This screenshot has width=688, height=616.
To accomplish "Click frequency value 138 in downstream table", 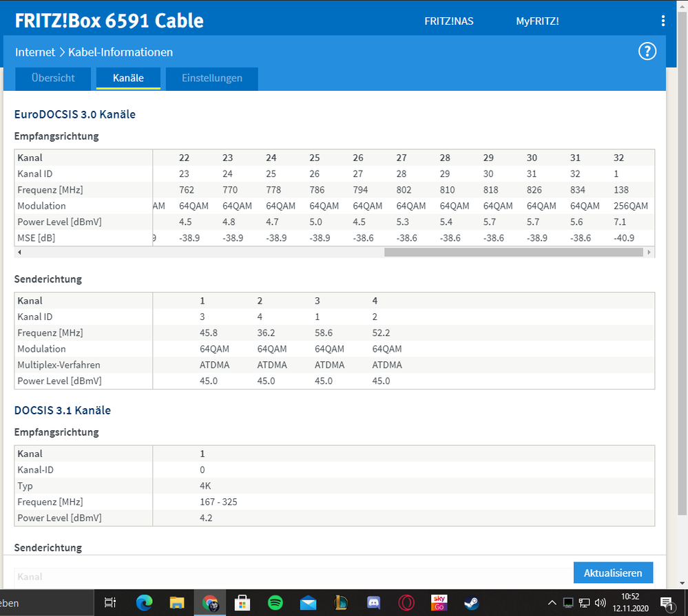I will [x=621, y=190].
